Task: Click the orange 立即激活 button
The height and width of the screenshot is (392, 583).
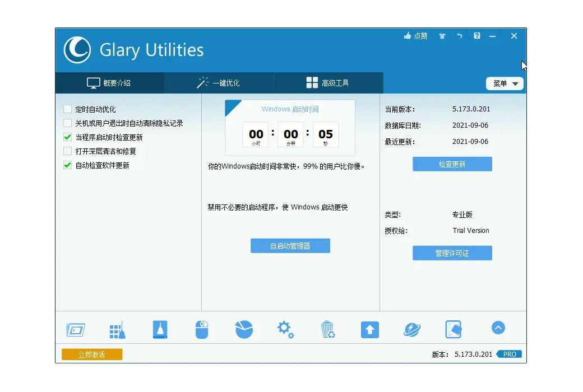Action: (x=92, y=354)
